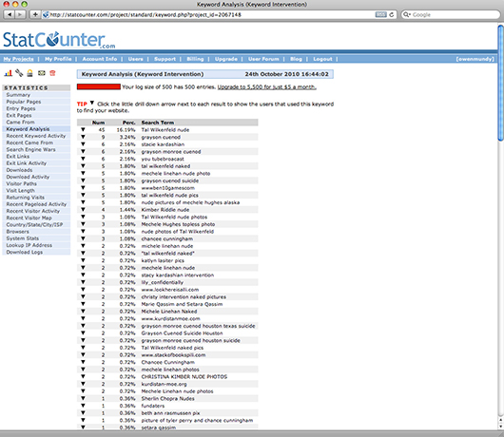Click the RSS button in the address bar
This screenshot has height=437, width=504.
[x=381, y=14]
